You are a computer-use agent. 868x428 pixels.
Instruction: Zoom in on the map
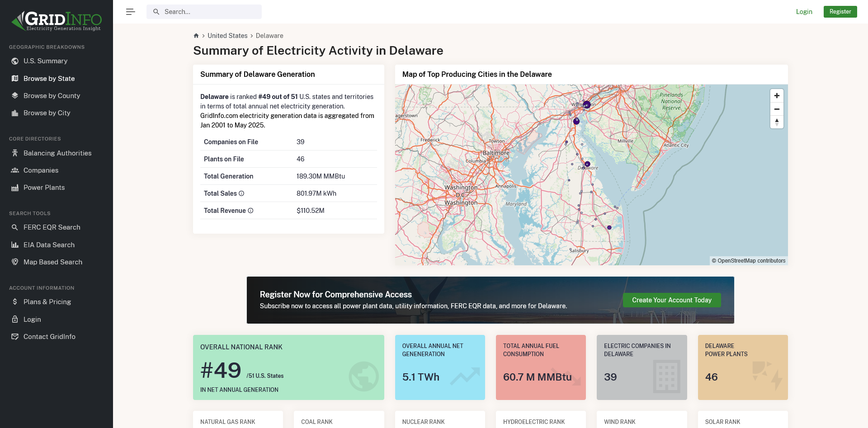tap(777, 96)
